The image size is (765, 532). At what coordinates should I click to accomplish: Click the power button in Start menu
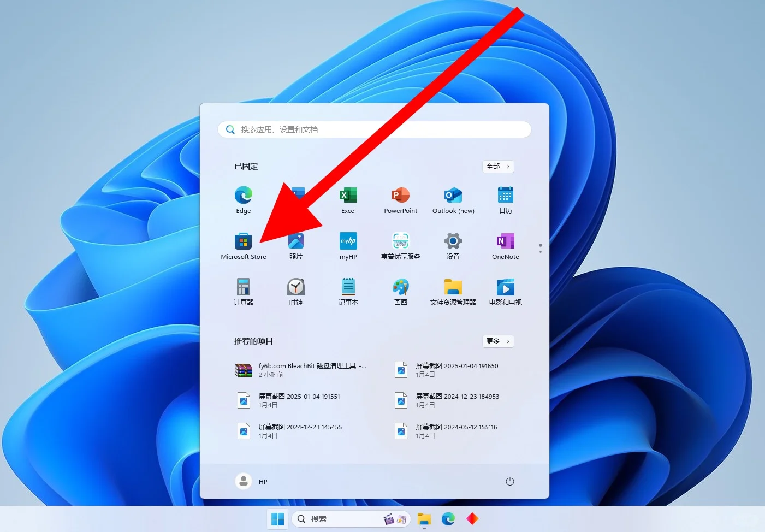coord(510,481)
